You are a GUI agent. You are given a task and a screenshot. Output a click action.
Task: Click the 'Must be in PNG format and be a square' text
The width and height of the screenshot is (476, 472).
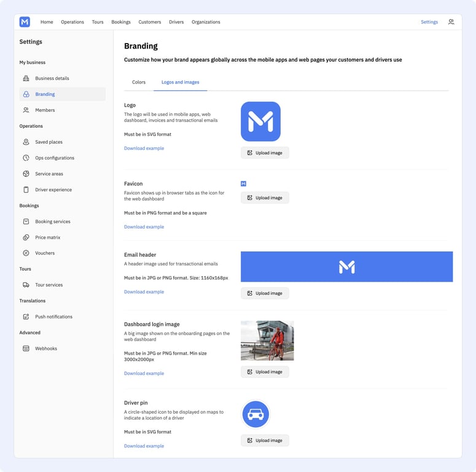pyautogui.click(x=165, y=213)
